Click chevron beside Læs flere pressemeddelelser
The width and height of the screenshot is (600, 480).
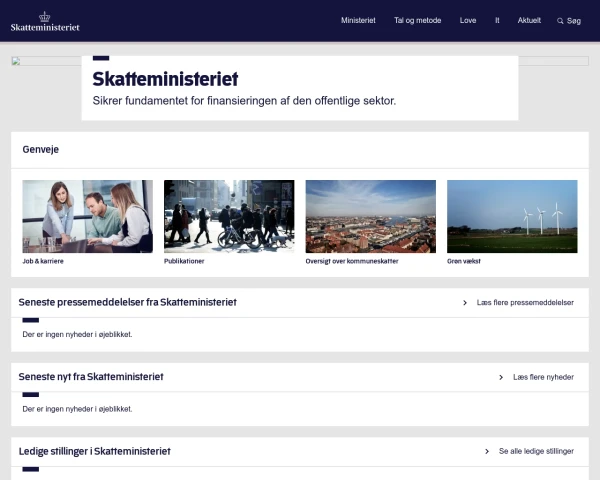click(465, 303)
